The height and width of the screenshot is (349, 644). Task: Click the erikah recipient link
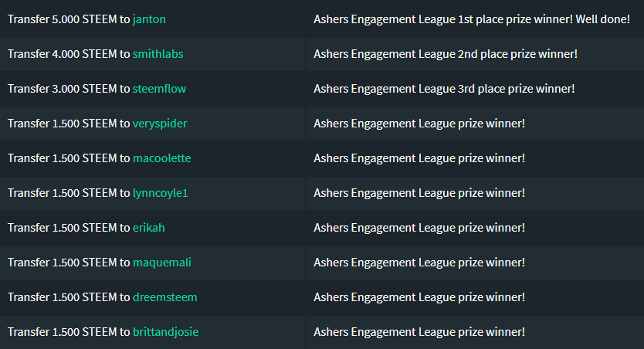click(x=148, y=227)
